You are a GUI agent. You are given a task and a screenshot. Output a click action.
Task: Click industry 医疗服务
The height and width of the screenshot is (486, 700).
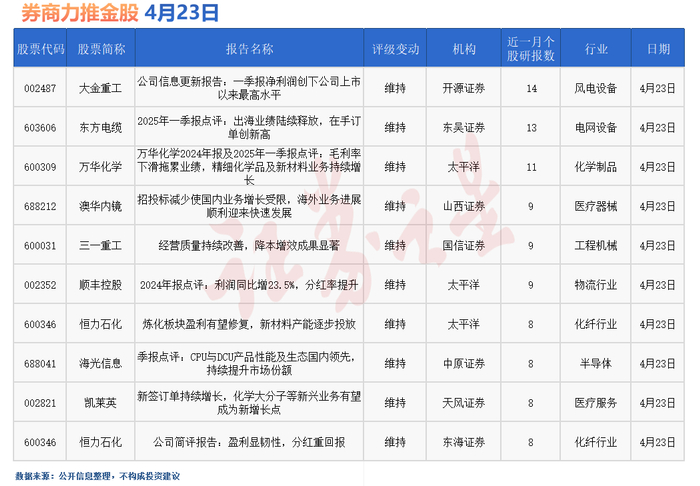coord(596,403)
